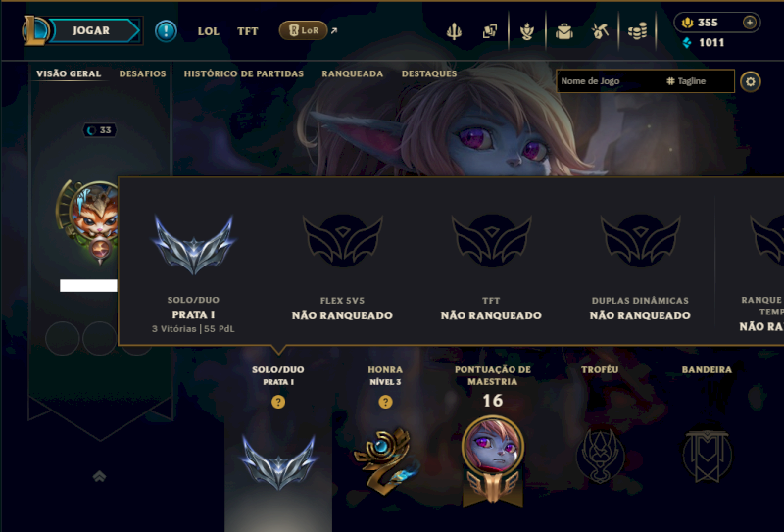Click the question mark under Honra

[x=385, y=402]
